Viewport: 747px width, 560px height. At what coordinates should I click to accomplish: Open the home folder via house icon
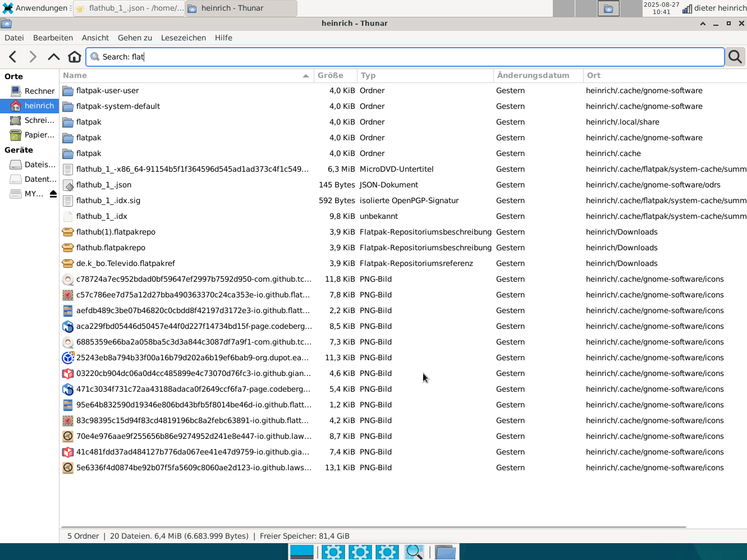pos(75,57)
